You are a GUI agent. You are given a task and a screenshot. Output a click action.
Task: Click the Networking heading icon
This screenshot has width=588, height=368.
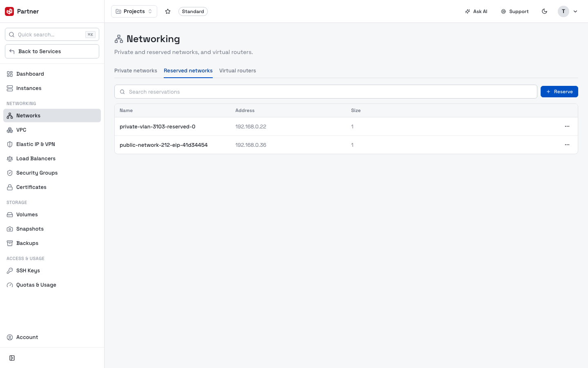tap(119, 39)
